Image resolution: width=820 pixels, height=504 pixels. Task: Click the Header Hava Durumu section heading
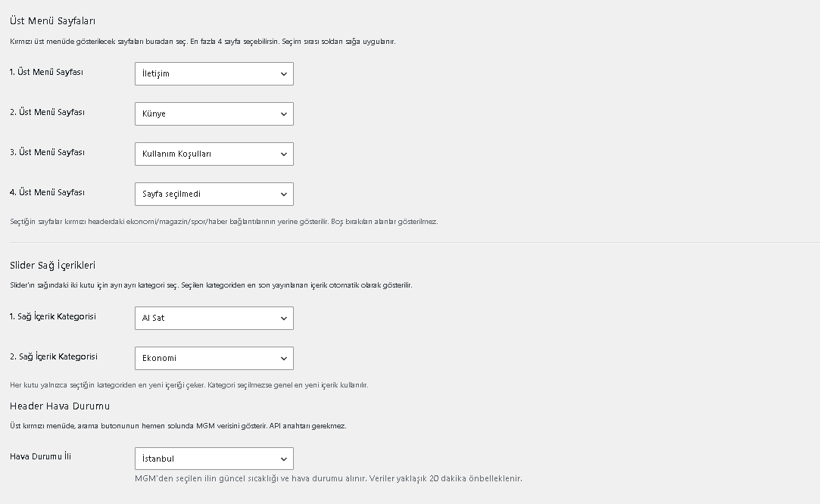click(x=60, y=406)
